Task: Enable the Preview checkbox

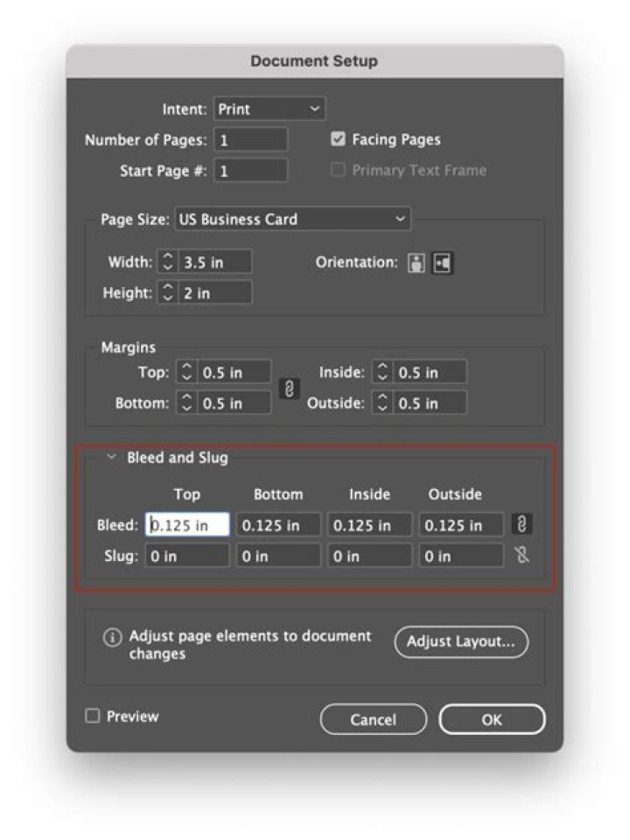Action: (93, 717)
